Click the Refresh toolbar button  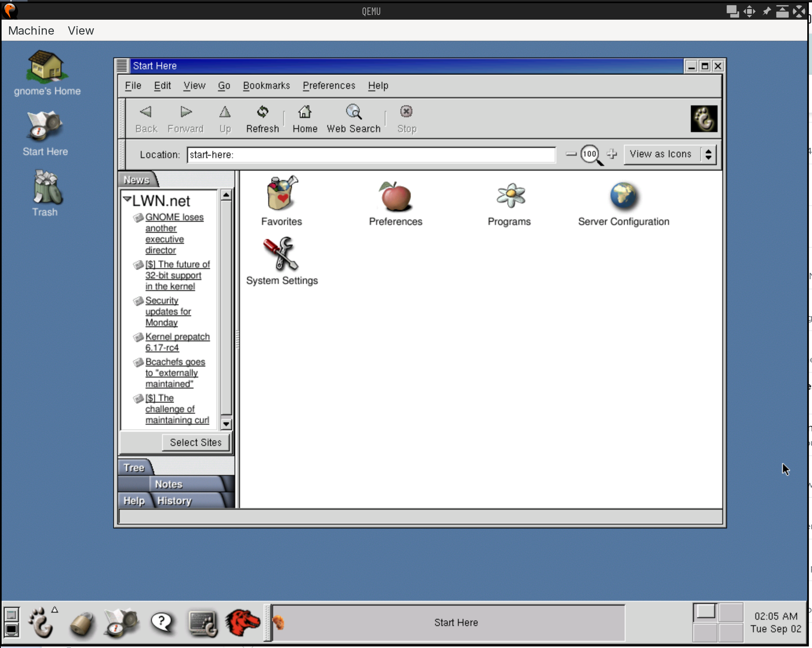(262, 119)
